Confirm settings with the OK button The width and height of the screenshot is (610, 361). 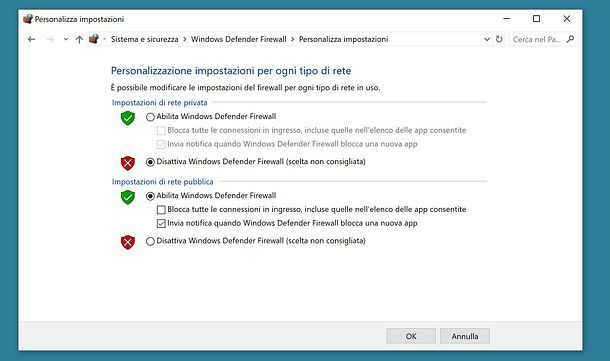click(411, 336)
